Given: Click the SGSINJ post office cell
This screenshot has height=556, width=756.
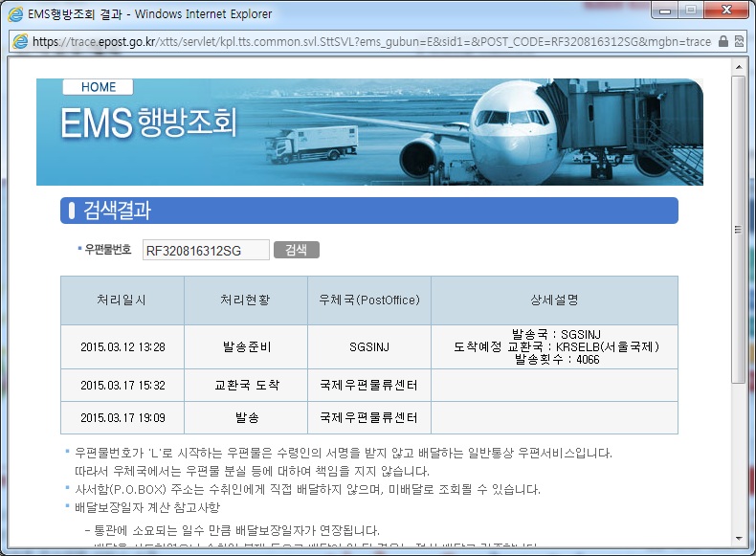Looking at the screenshot, I should point(369,346).
